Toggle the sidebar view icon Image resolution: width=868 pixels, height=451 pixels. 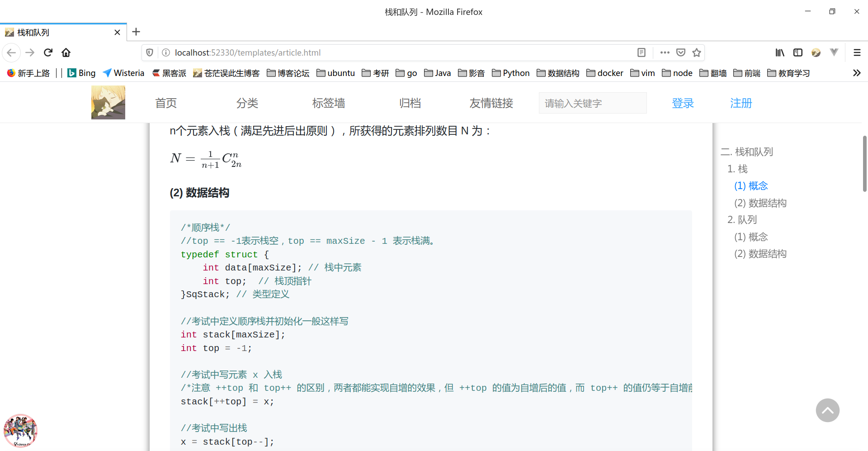point(797,52)
